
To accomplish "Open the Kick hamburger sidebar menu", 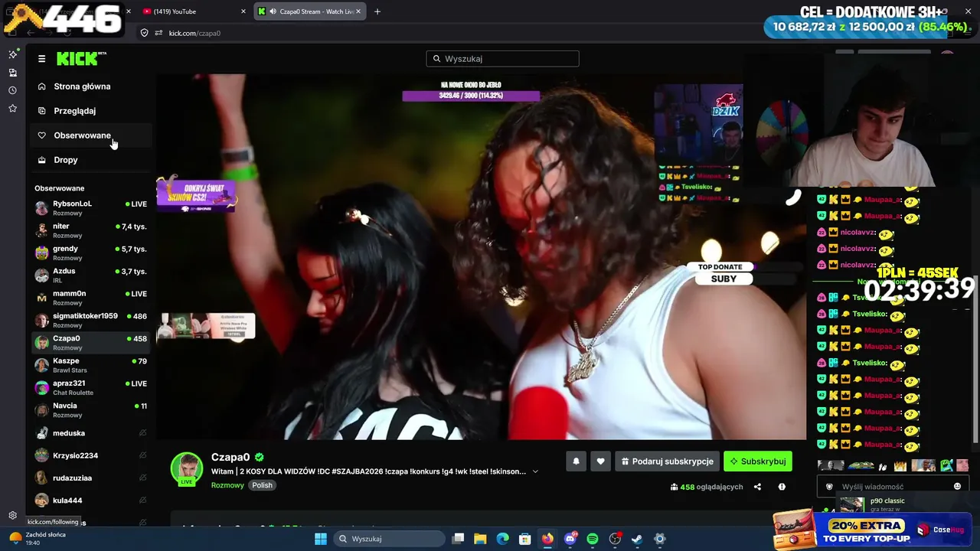I will (41, 58).
